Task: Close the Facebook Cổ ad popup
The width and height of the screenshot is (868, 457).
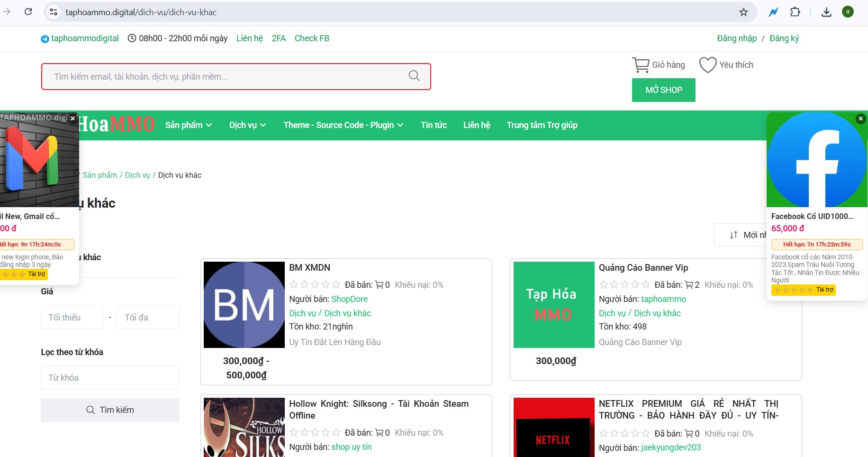Action: (x=860, y=119)
